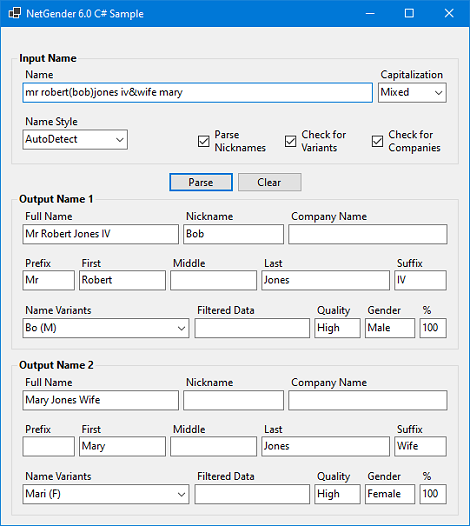Click the input Name text field
This screenshot has height=526, width=470.
click(198, 93)
